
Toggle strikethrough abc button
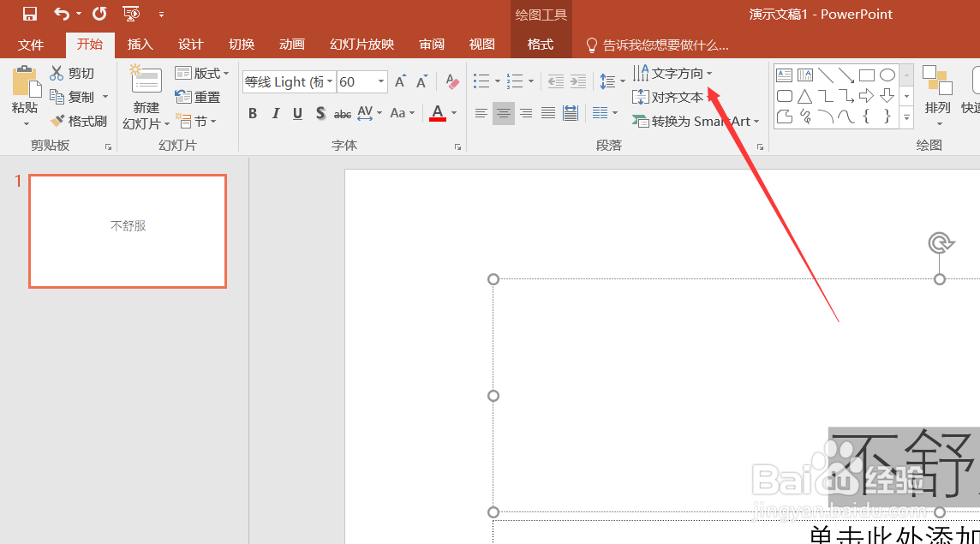tap(343, 114)
